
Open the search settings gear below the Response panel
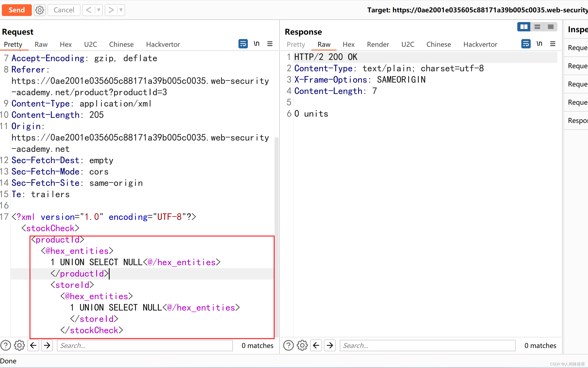(x=302, y=345)
